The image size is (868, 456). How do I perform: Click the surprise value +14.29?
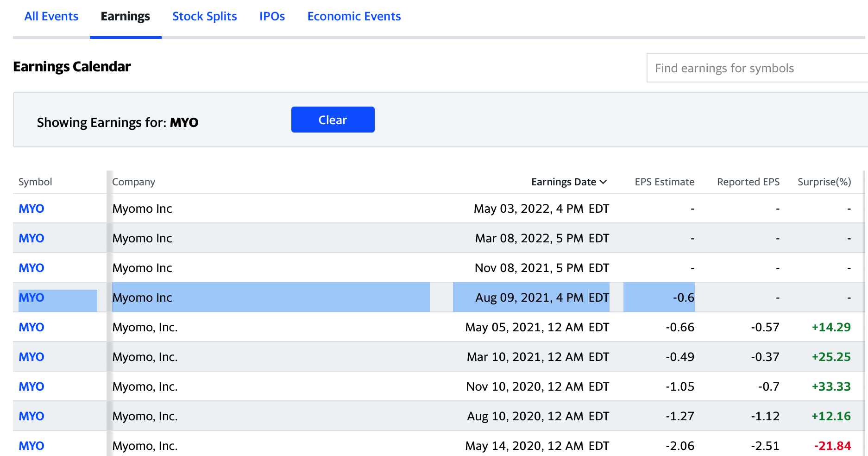[831, 327]
